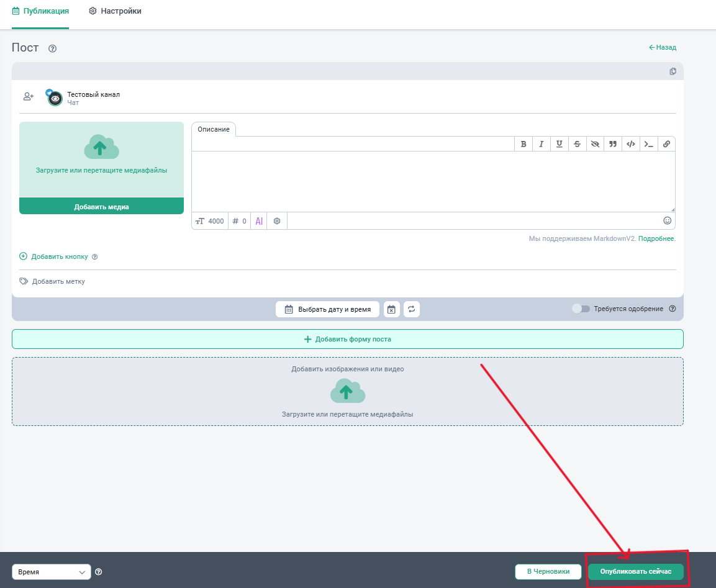Screen dimensions: 716x588
Task: Click inside the description text area
Action: coord(432,181)
